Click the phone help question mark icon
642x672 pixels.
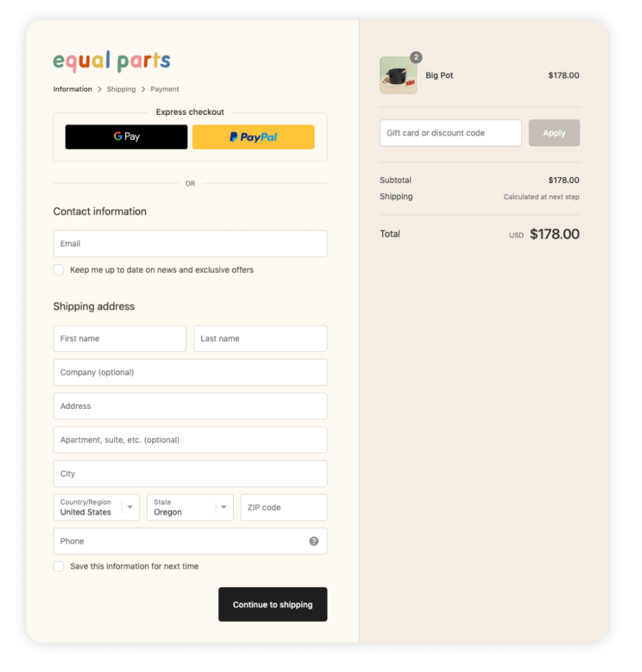click(x=314, y=541)
